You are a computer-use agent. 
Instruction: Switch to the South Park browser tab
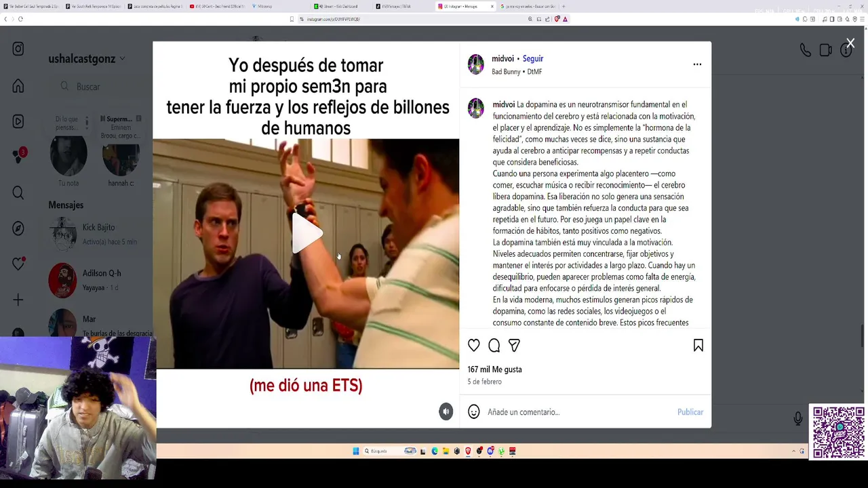pyautogui.click(x=93, y=6)
